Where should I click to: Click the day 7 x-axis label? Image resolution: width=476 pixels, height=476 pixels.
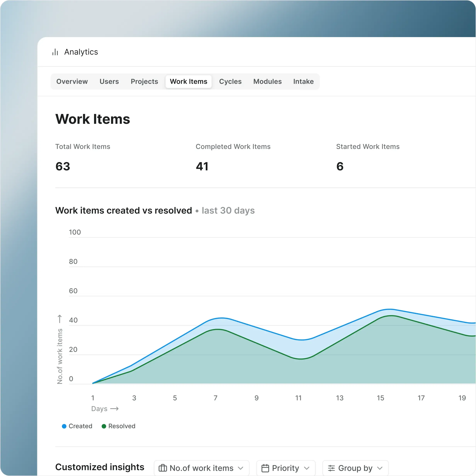point(216,398)
